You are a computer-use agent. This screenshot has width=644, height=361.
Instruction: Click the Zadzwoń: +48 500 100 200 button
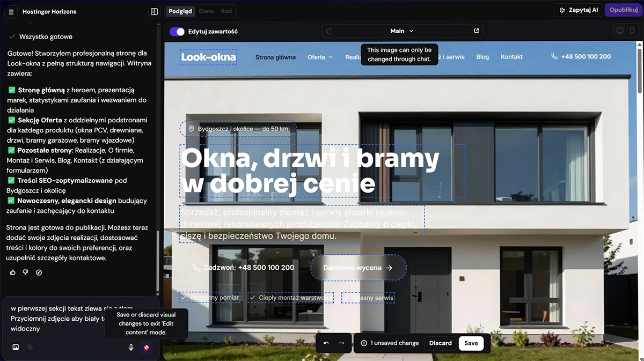[243, 268]
